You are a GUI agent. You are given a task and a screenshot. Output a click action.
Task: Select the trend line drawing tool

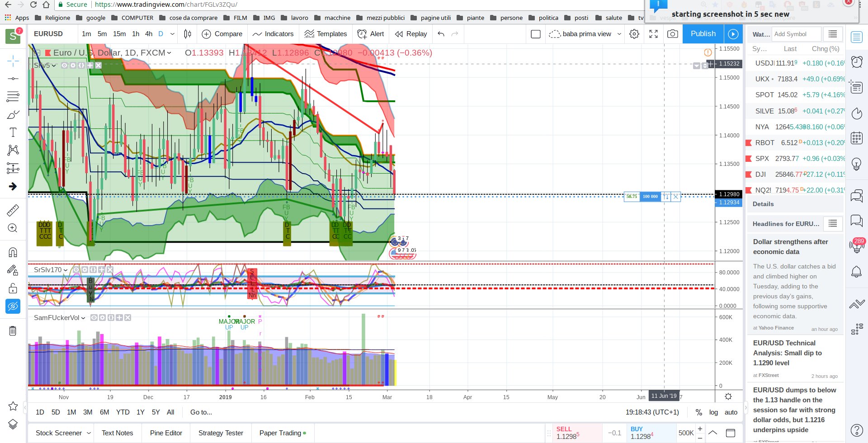tap(13, 79)
